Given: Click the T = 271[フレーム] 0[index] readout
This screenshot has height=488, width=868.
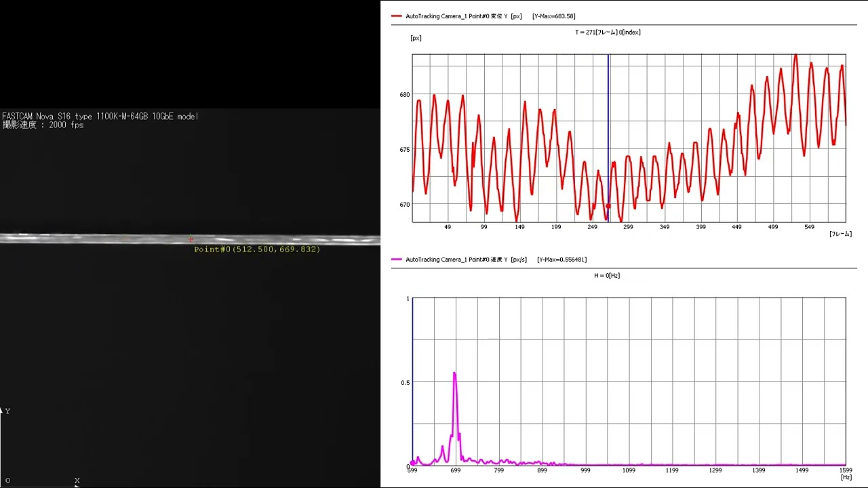Looking at the screenshot, I should coord(608,32).
